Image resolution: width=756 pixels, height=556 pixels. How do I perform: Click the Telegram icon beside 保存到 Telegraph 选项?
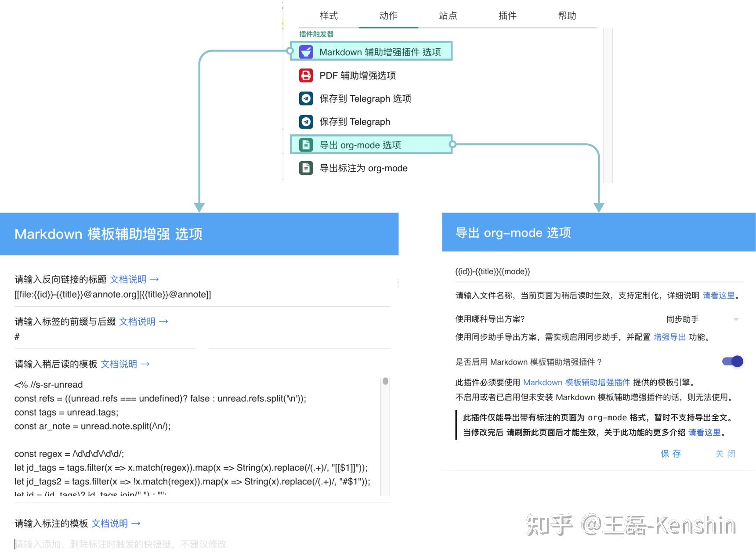tap(306, 98)
